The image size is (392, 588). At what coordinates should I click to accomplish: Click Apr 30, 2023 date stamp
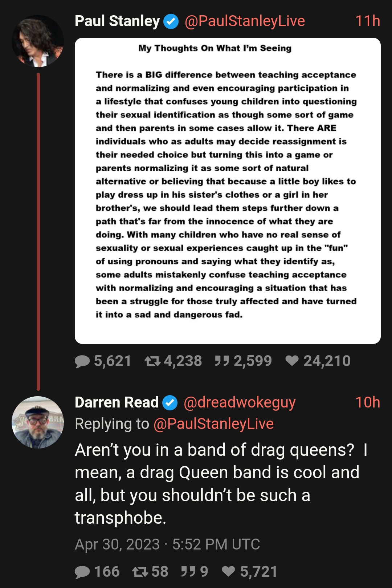117,544
